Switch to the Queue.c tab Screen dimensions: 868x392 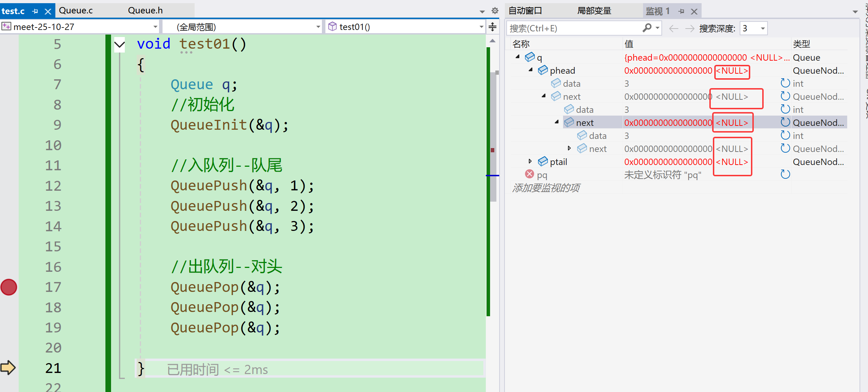tap(76, 11)
